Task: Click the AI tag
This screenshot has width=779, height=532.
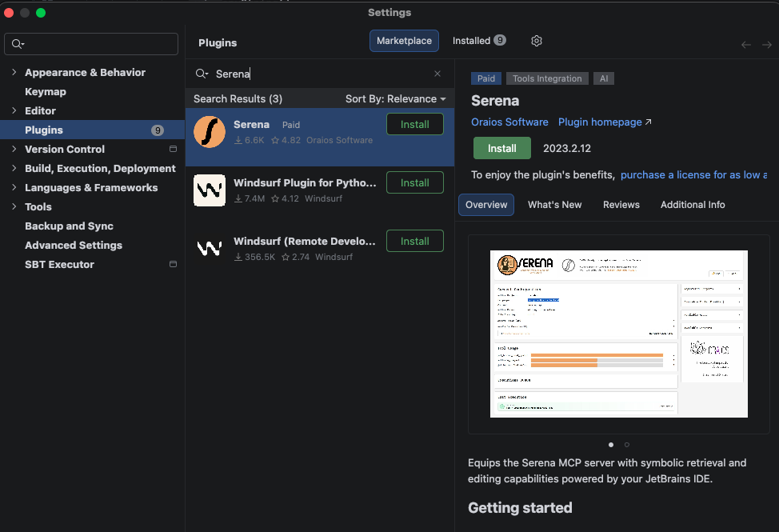Action: coord(604,78)
